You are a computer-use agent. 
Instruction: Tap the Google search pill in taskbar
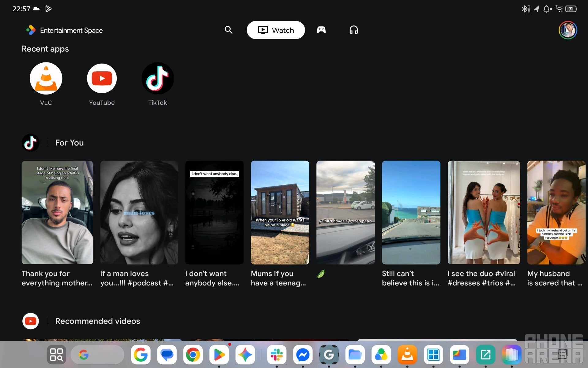click(97, 355)
